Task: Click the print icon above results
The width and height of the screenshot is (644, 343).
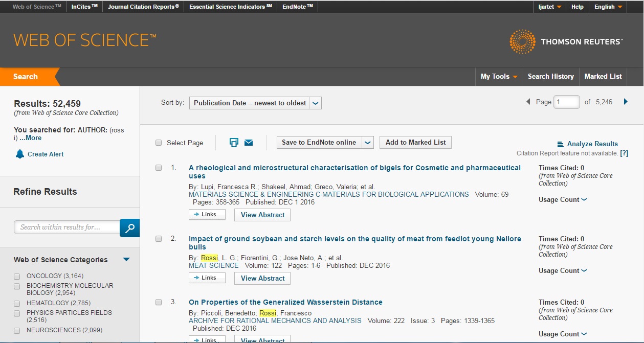Action: click(x=234, y=143)
